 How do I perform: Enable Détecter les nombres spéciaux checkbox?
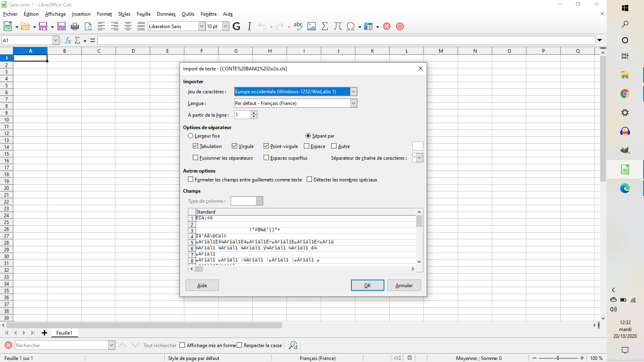310,179
